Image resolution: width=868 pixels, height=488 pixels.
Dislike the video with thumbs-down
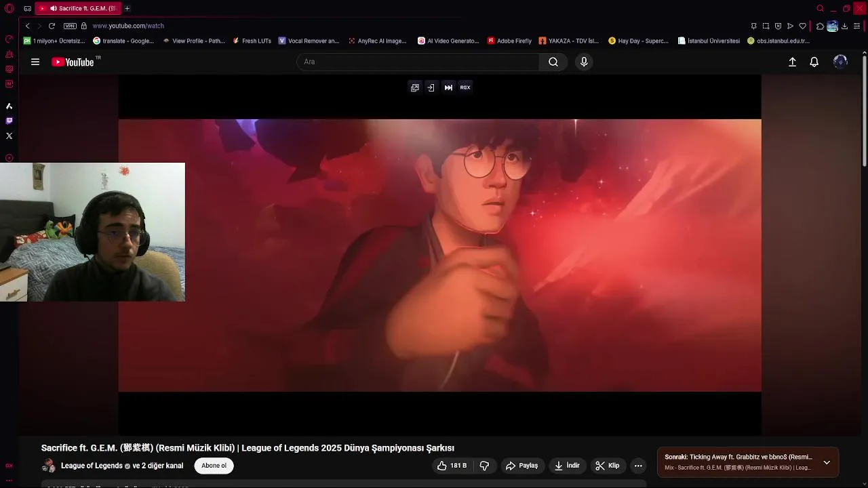point(484,466)
